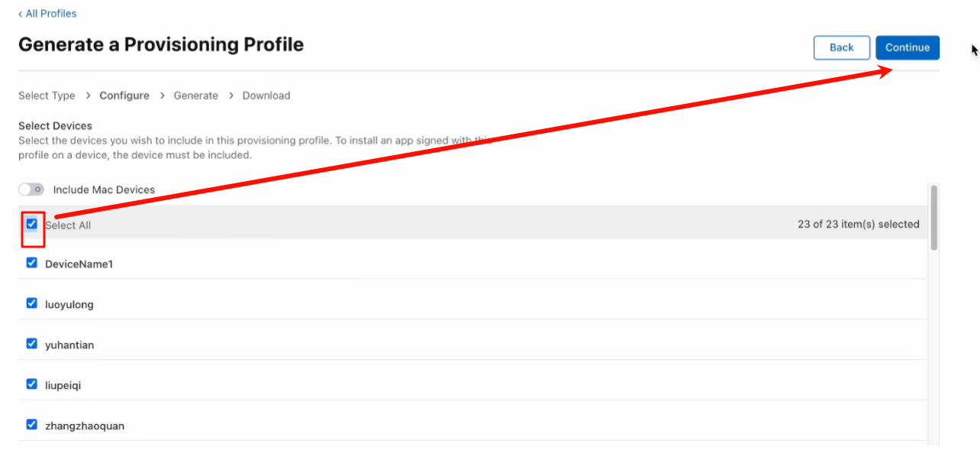Click the Generate breadcrumb step
980x463 pixels.
pos(195,96)
